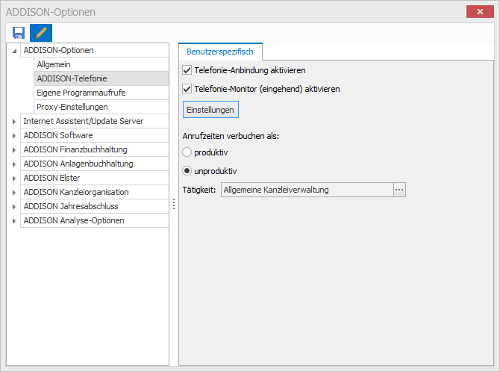The width and height of the screenshot is (500, 372).
Task: Select ADDISON Software tree item
Action: (x=95, y=135)
